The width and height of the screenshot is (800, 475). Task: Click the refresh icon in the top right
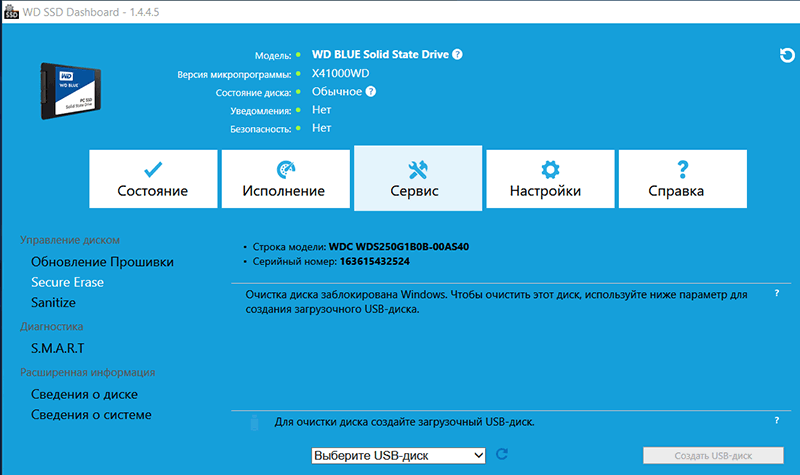coord(787,55)
